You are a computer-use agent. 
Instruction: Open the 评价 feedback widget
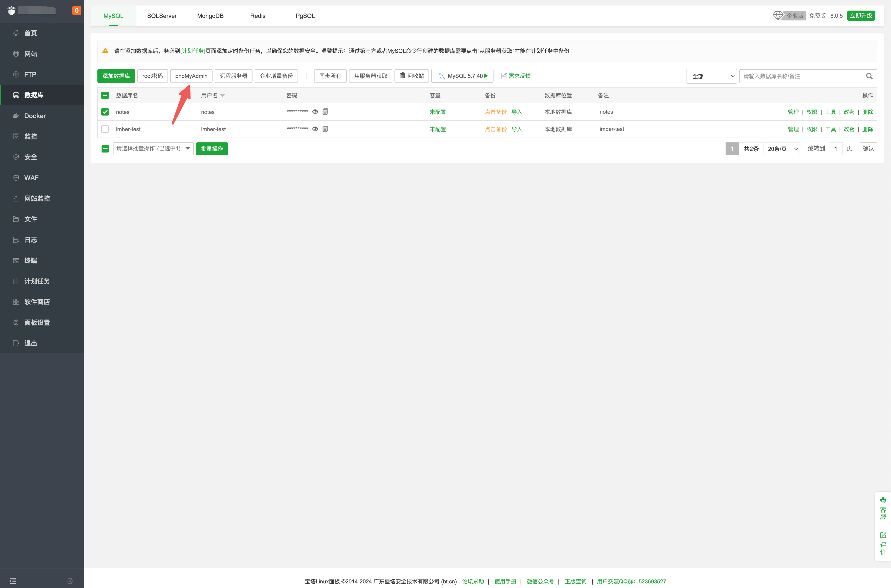[x=883, y=543]
